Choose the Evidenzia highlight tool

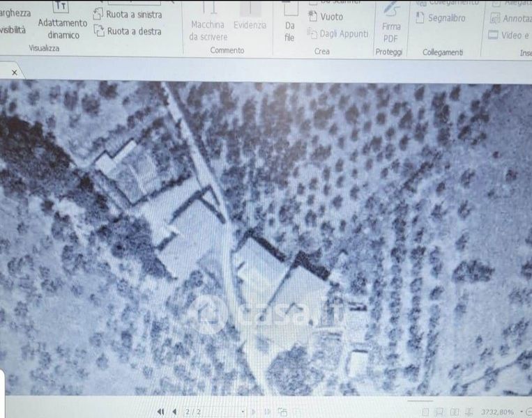pos(250,17)
